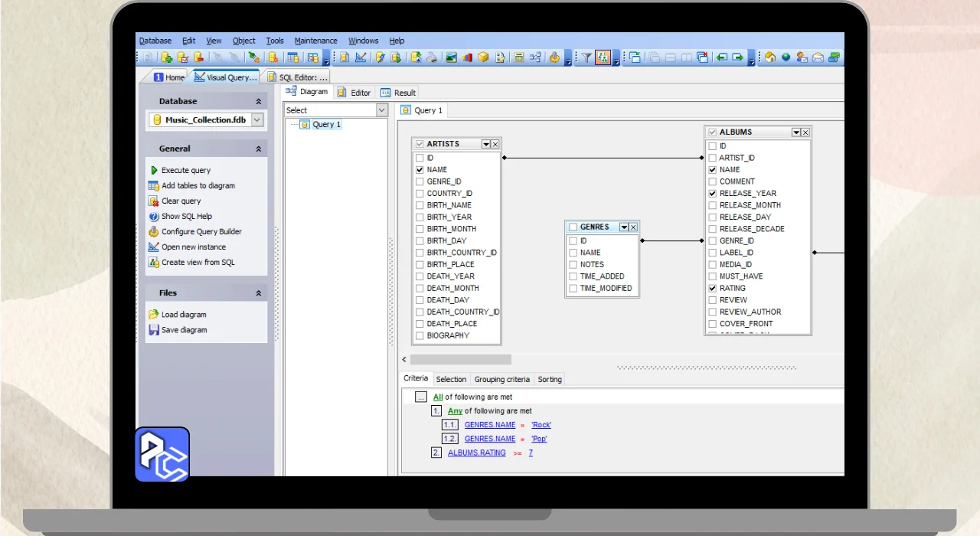980x536 pixels.
Task: Click the globe icon in toolbar
Action: point(786,57)
